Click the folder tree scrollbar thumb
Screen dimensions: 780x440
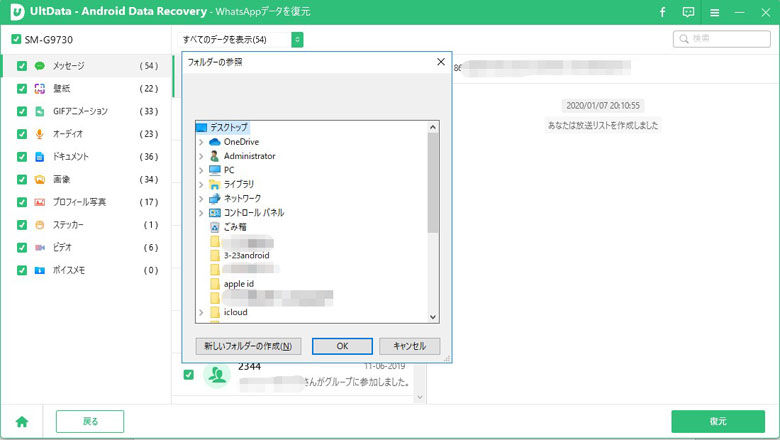433,182
